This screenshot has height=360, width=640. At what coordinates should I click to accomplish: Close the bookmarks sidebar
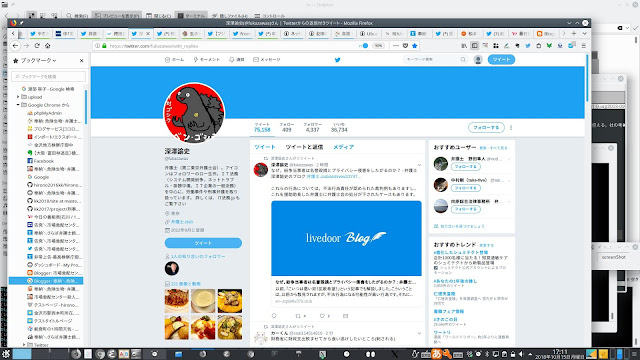tap(82, 60)
